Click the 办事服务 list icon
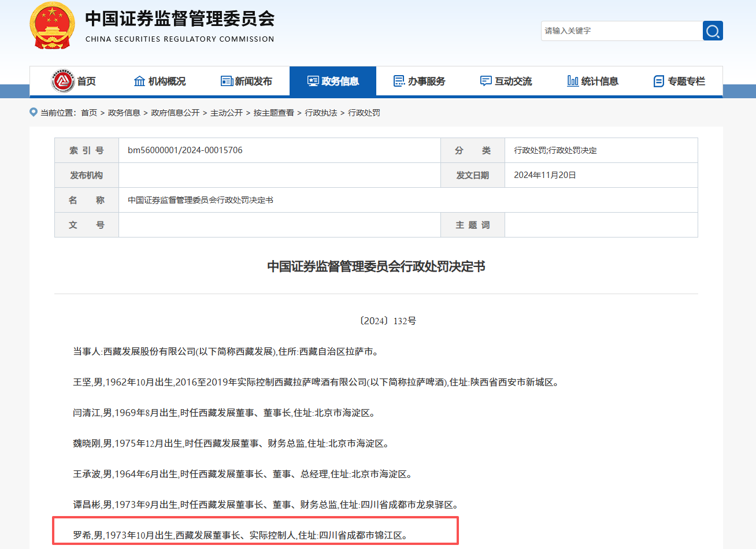 399,81
